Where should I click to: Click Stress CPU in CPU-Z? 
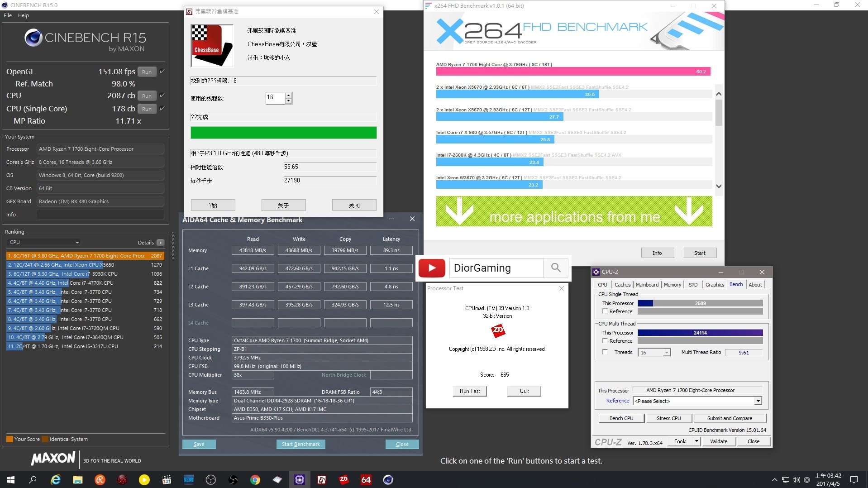tap(668, 418)
